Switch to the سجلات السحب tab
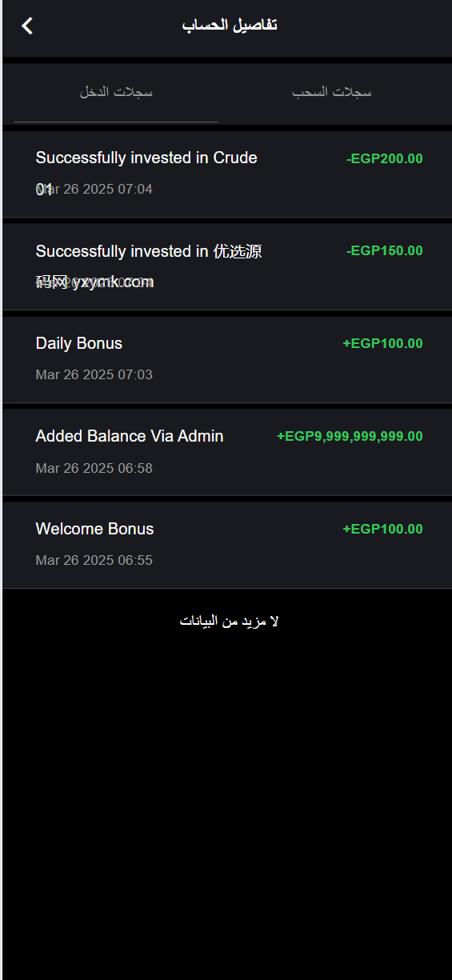The width and height of the screenshot is (452, 980). click(x=331, y=93)
